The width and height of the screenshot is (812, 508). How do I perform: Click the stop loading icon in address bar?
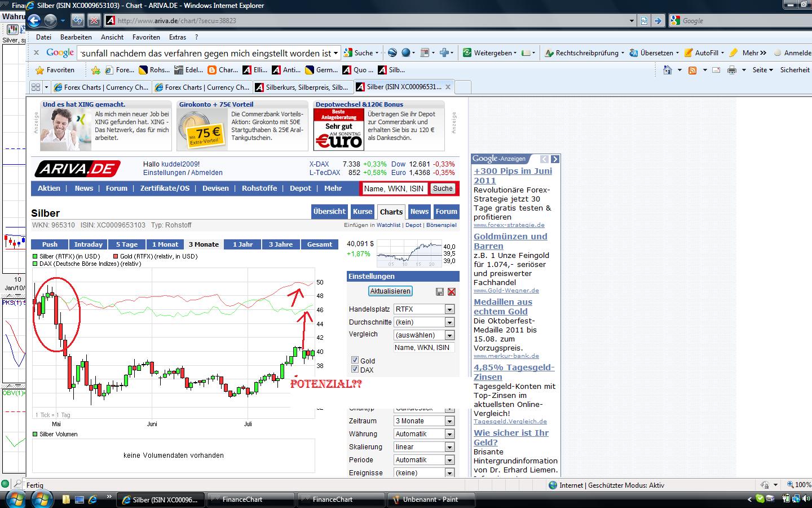94,21
